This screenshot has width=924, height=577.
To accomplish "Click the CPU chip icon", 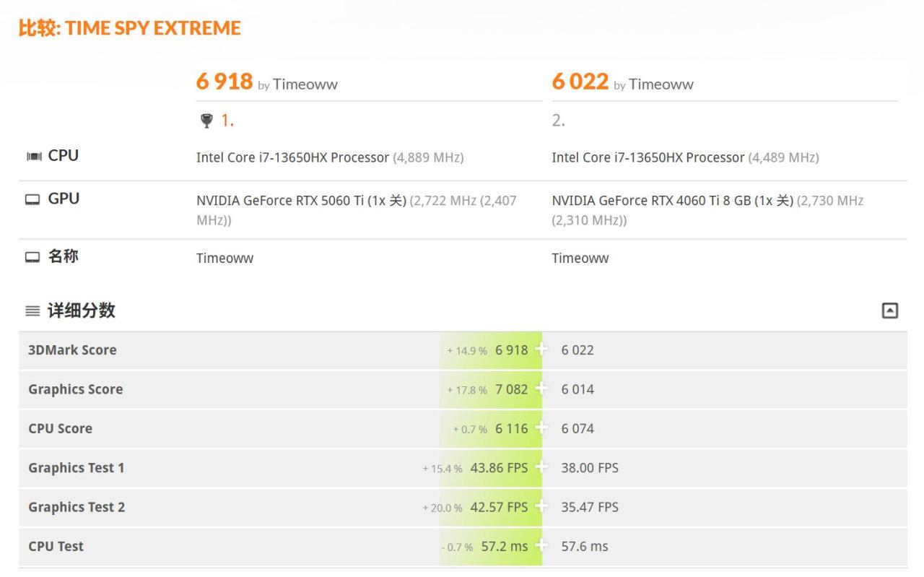I will click(33, 156).
